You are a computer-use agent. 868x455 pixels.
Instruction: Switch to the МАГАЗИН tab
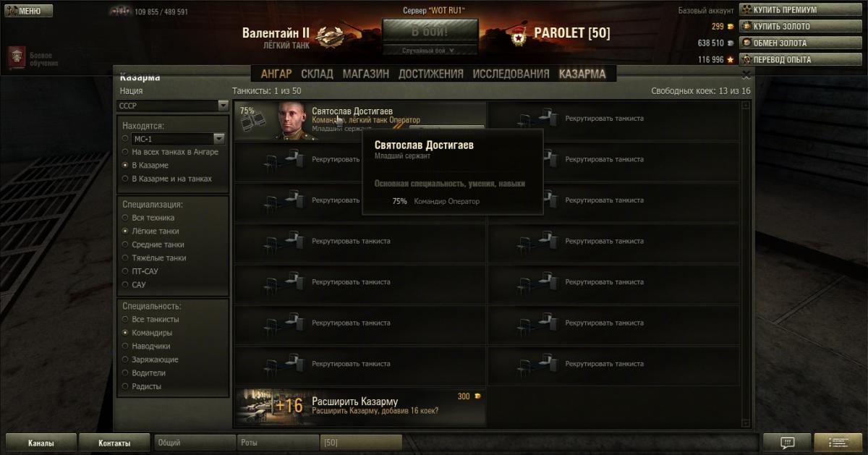(x=365, y=74)
